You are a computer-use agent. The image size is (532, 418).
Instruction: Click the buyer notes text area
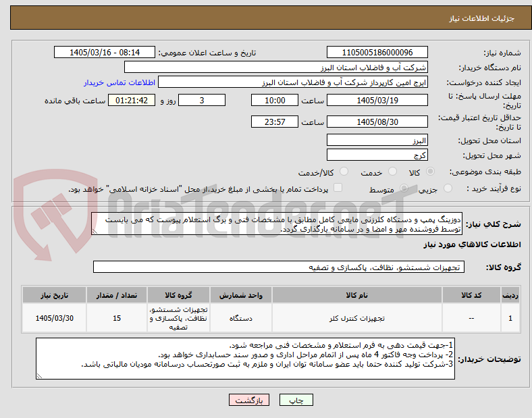point(245,359)
